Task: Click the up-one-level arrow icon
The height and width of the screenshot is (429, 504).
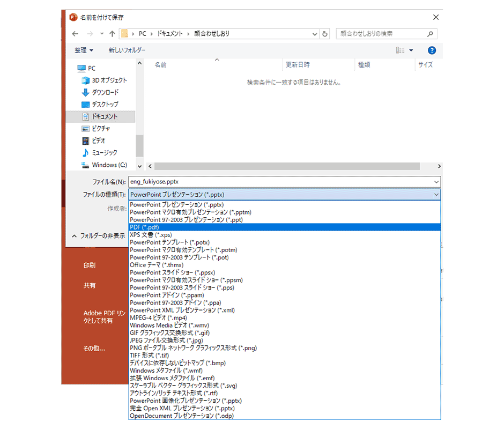Action: click(x=112, y=33)
